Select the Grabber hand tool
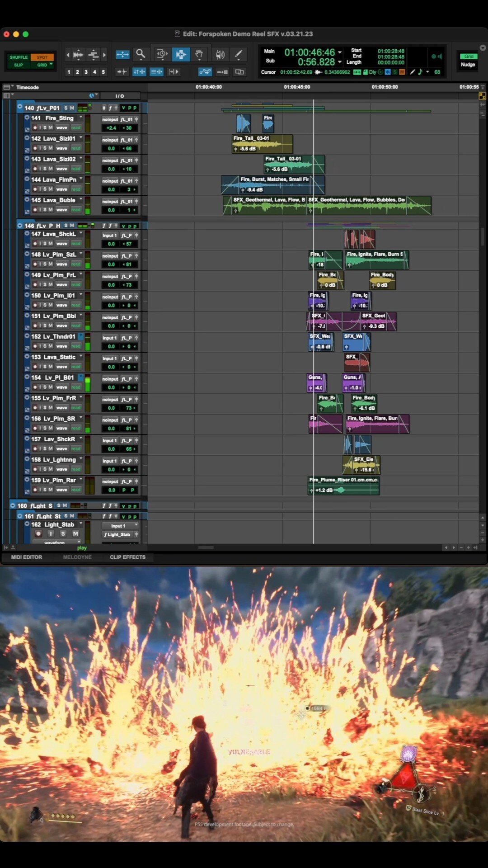The width and height of the screenshot is (488, 868). (x=199, y=55)
